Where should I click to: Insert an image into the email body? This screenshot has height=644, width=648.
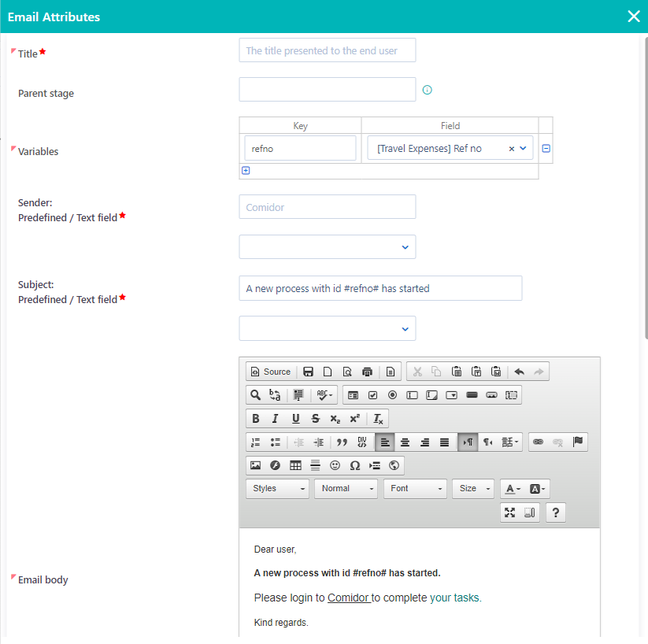255,465
